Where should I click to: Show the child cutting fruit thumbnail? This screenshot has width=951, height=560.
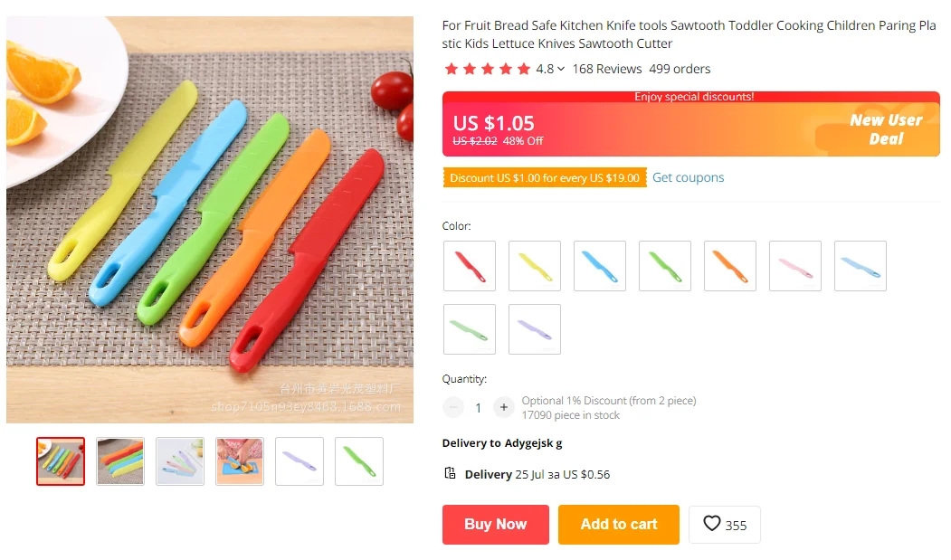pos(240,461)
